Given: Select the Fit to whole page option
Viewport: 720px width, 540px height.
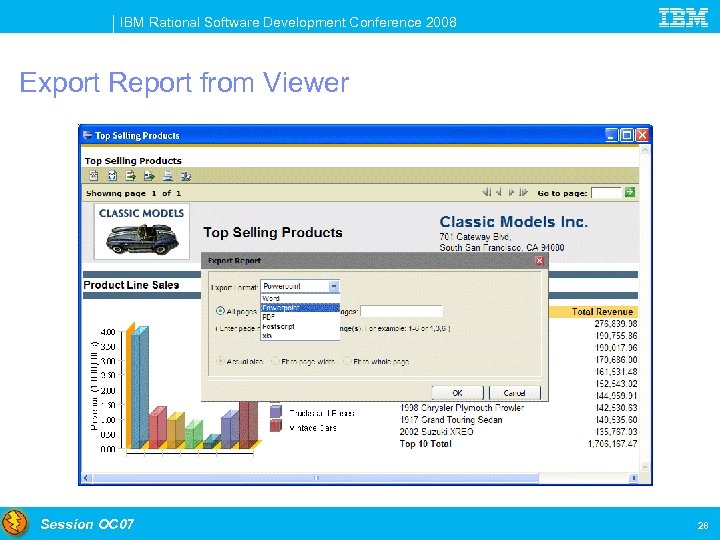Looking at the screenshot, I should [347, 361].
